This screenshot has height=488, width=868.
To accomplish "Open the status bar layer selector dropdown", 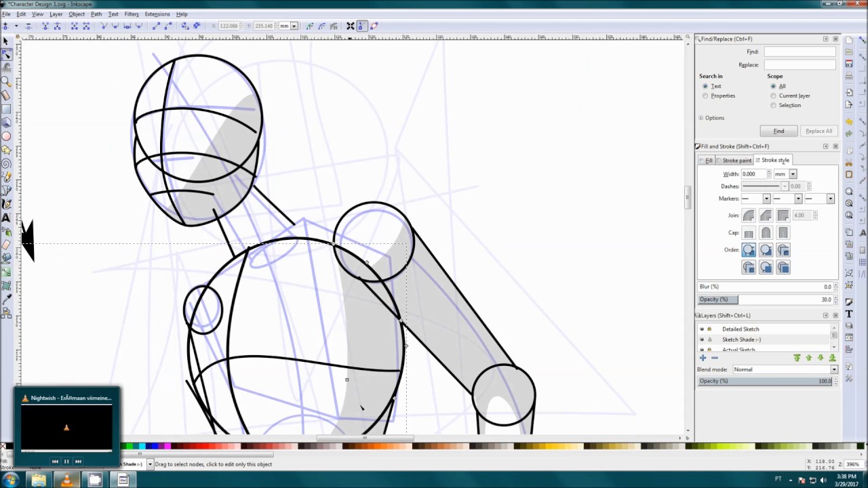I will click(x=150, y=464).
